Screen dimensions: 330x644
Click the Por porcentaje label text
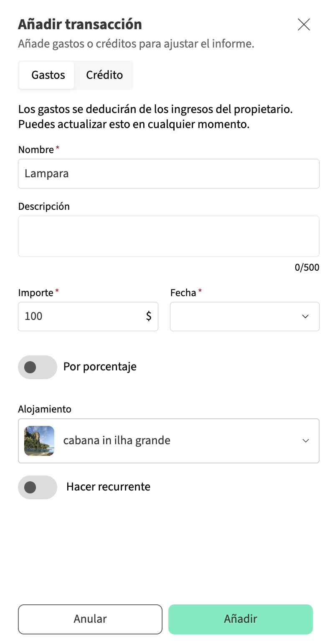[x=100, y=367]
